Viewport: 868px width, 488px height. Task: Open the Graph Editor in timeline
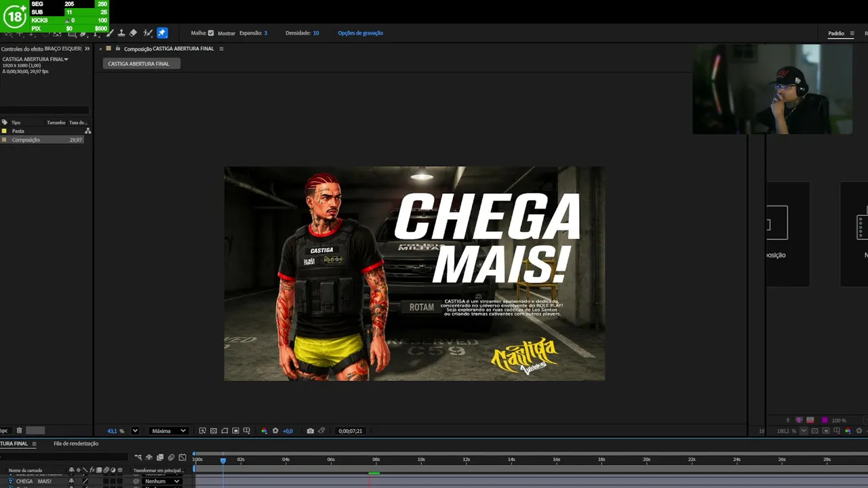pyautogui.click(x=182, y=457)
